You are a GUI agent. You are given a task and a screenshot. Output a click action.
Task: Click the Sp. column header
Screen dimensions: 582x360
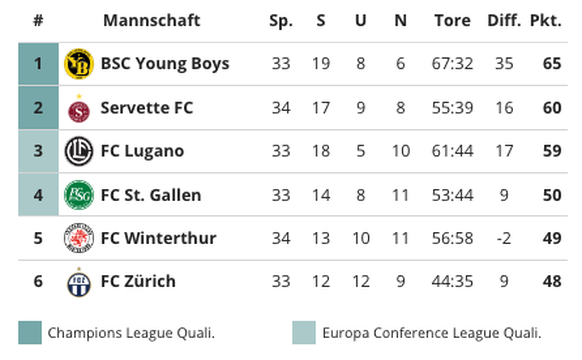tap(281, 21)
